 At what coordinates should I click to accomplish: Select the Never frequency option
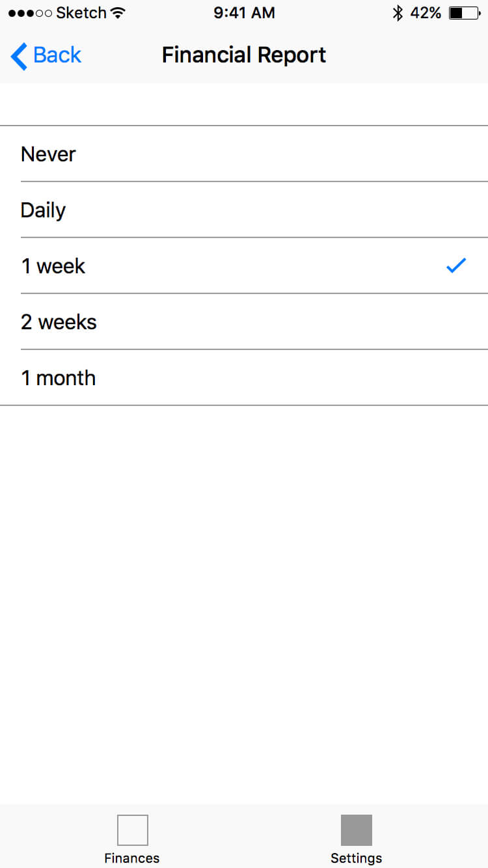244,154
